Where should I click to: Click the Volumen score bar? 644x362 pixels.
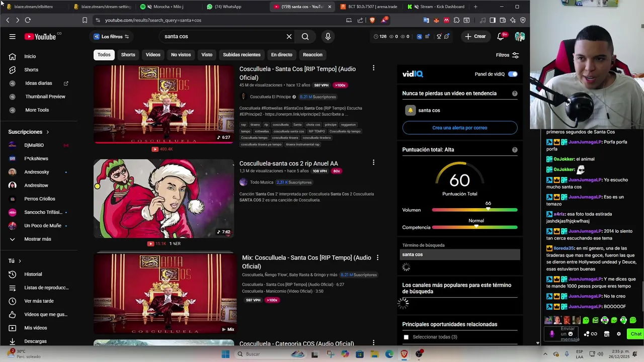pyautogui.click(x=474, y=210)
